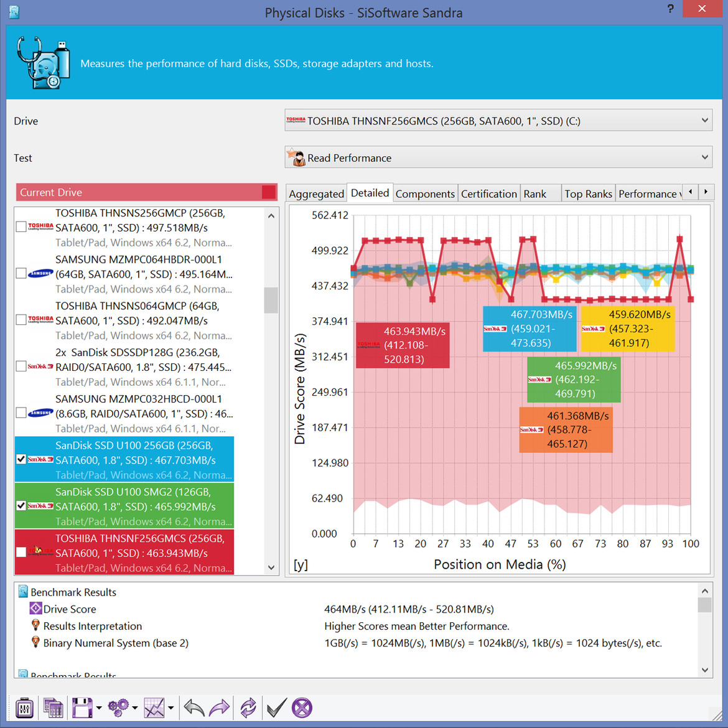
Task: Click the SanDisk logo in the green legend box
Action: (539, 380)
